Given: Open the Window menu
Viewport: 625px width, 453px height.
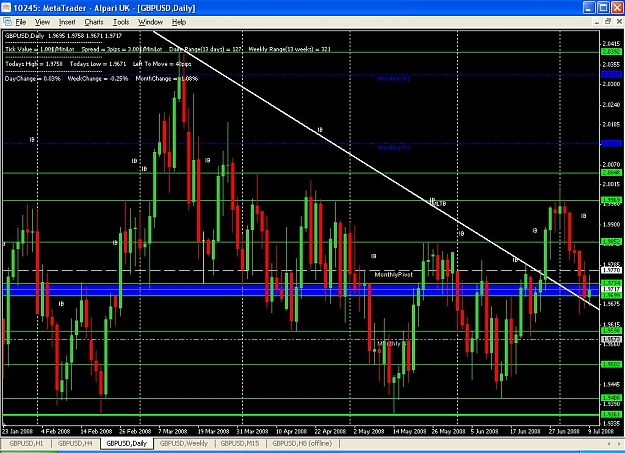Looking at the screenshot, I should click(150, 22).
